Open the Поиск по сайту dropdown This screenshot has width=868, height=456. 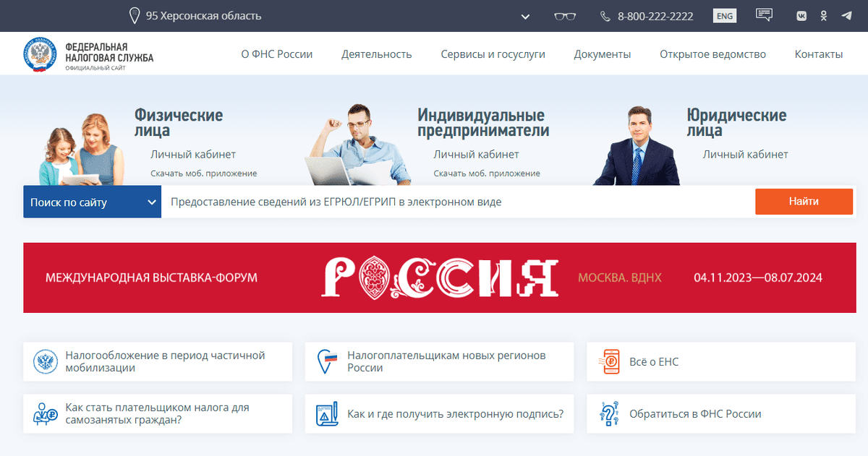[x=92, y=202]
